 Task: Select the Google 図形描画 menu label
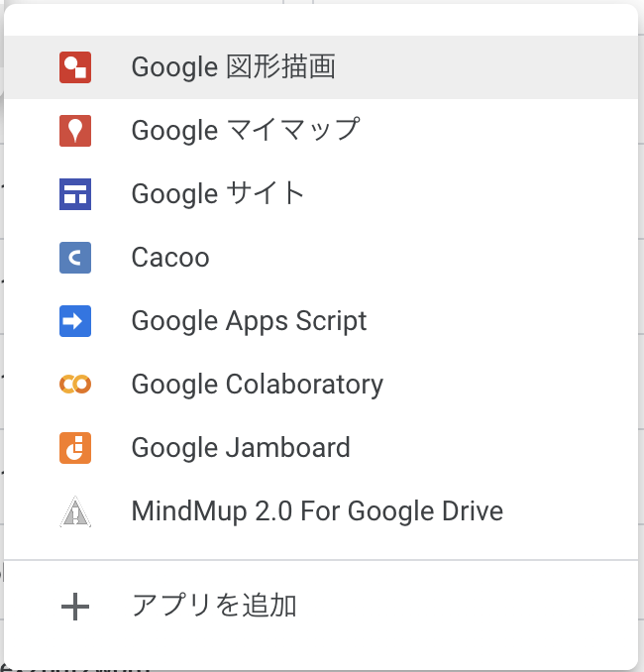[x=233, y=67]
